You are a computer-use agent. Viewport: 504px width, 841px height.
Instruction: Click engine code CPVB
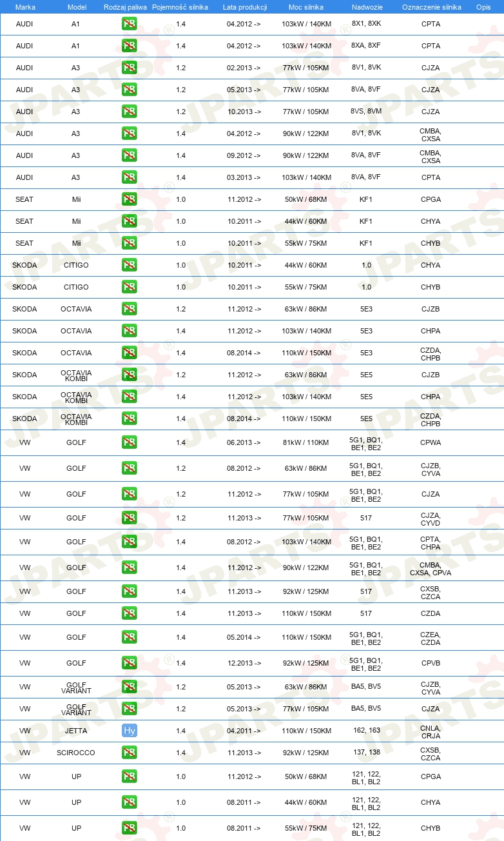pos(431,663)
